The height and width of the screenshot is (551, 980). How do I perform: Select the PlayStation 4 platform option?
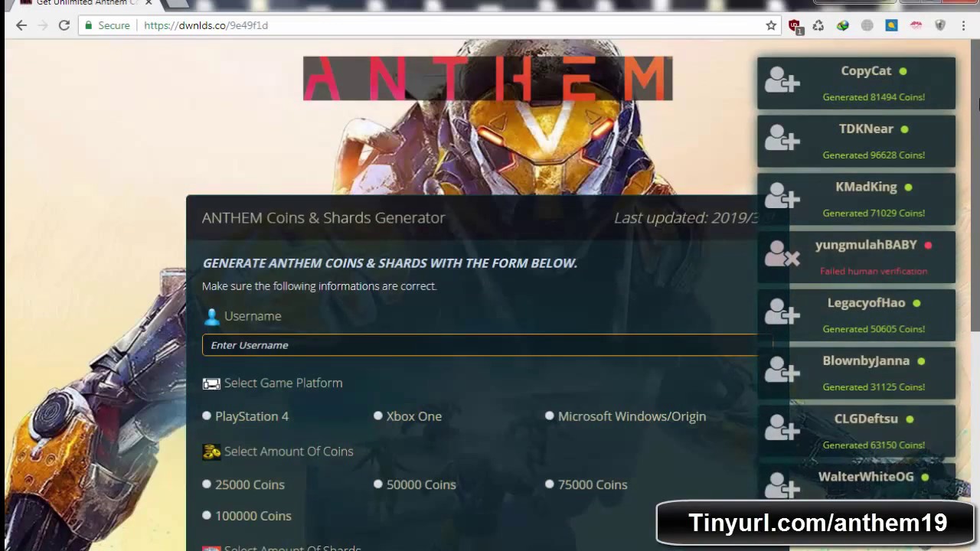pyautogui.click(x=207, y=416)
